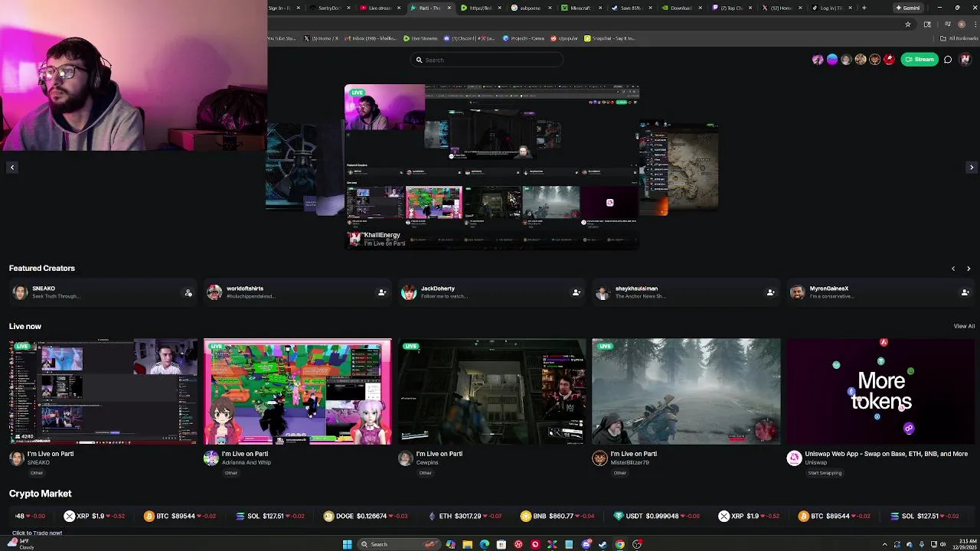This screenshot has width=980, height=551.
Task: Bookmark this page with the star icon
Action: click(908, 24)
